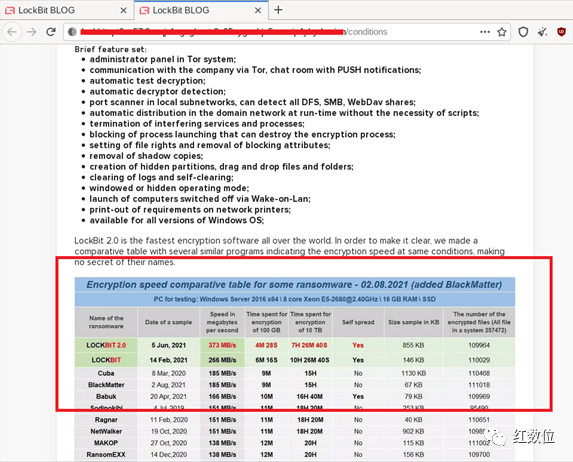Open the uBlock Origin extension icon
This screenshot has height=462, width=573.
(x=561, y=32)
